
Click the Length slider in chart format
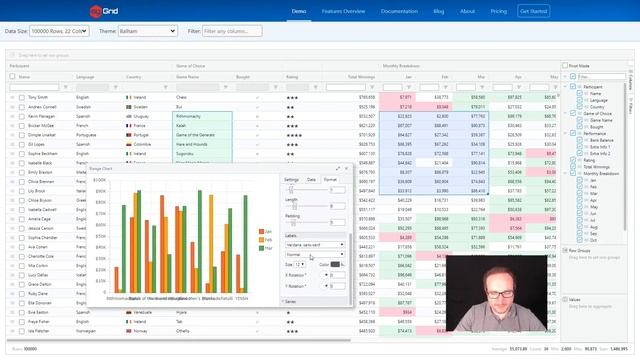tap(306, 206)
